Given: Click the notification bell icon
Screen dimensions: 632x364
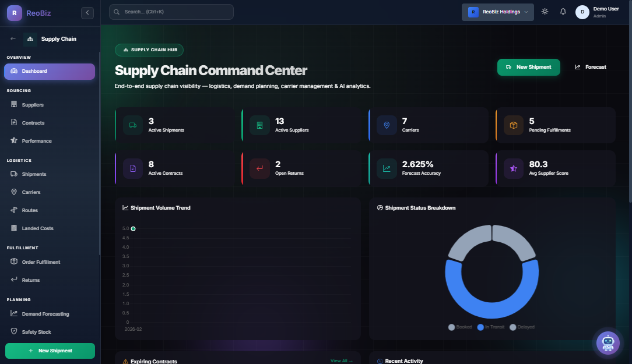Looking at the screenshot, I should 563,11.
